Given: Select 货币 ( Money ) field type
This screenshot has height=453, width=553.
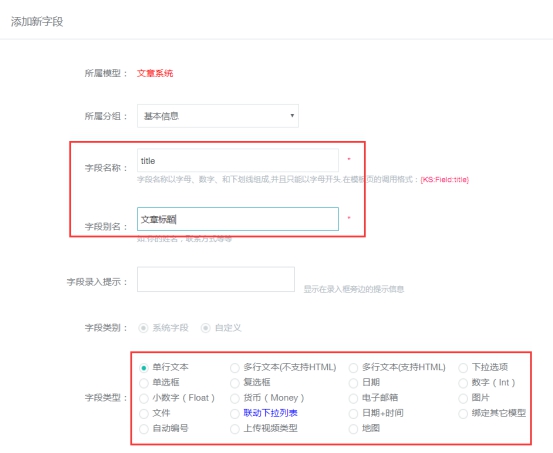Looking at the screenshot, I should (235, 398).
